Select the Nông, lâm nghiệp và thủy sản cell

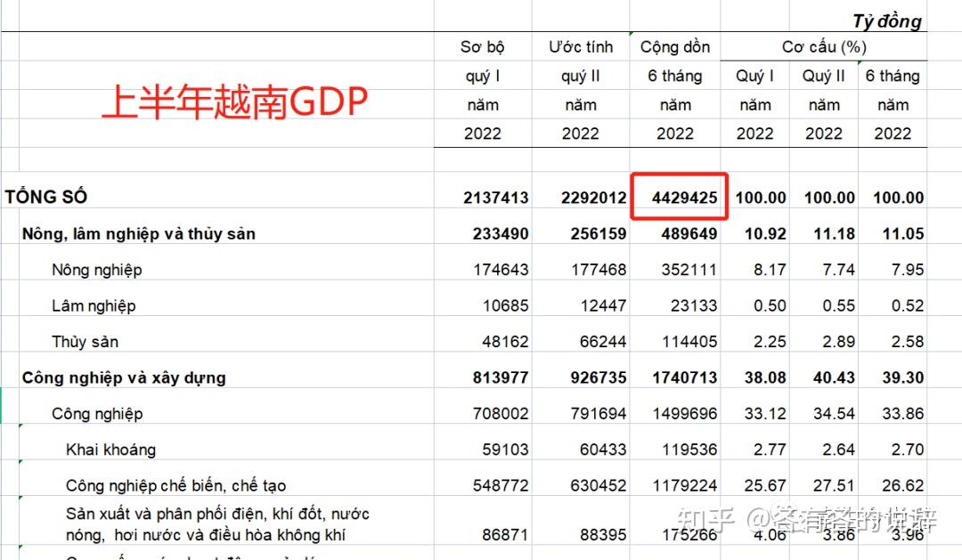pos(137,233)
